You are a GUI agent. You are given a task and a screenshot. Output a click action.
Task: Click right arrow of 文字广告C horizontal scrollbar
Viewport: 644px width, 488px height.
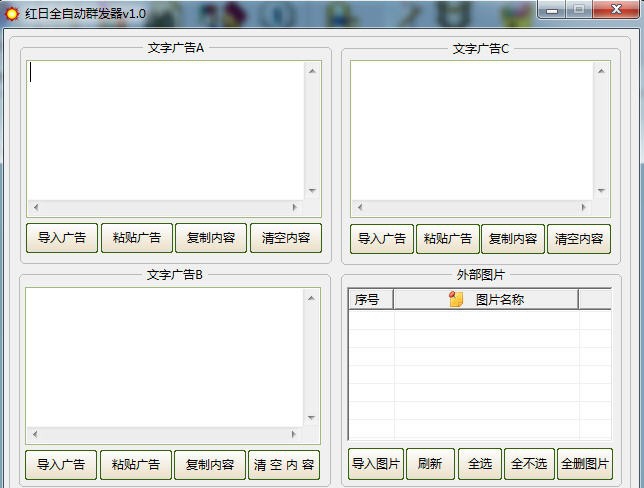(x=584, y=207)
